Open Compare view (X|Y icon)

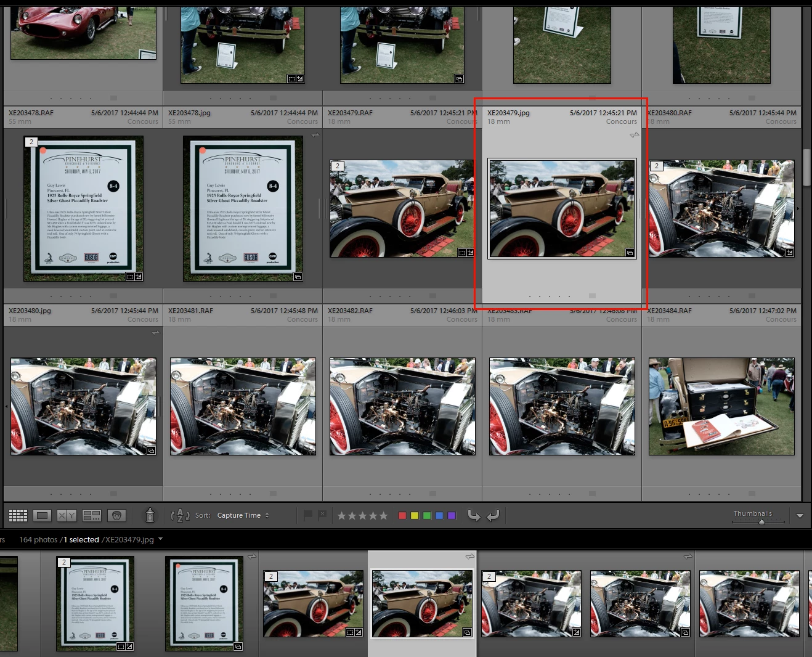[67, 515]
